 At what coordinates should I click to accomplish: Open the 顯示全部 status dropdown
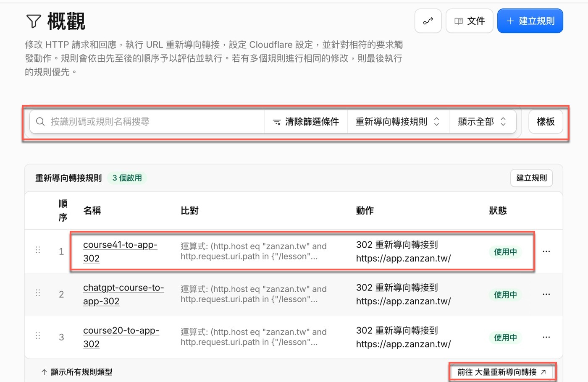coord(483,122)
